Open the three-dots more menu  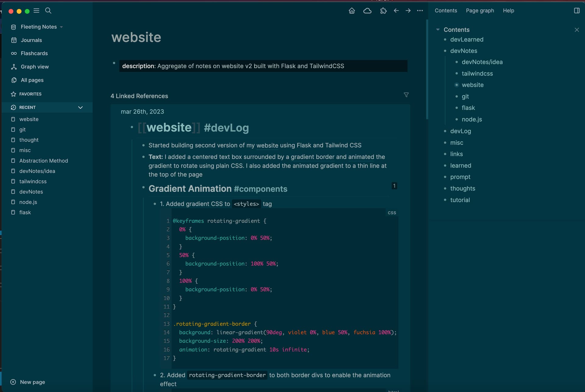click(x=420, y=11)
